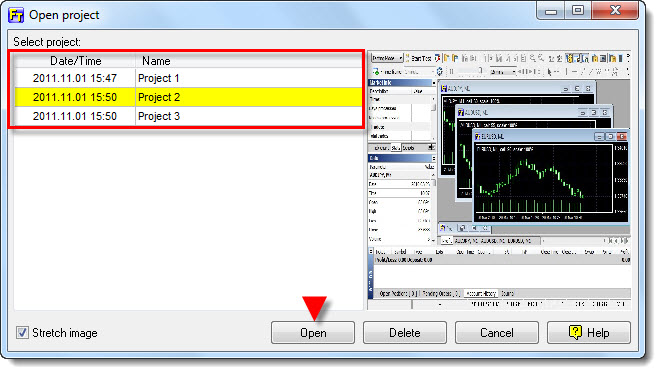Close the Open project dialog window
Image resolution: width=661 pixels, height=374 pixels.
pos(615,11)
